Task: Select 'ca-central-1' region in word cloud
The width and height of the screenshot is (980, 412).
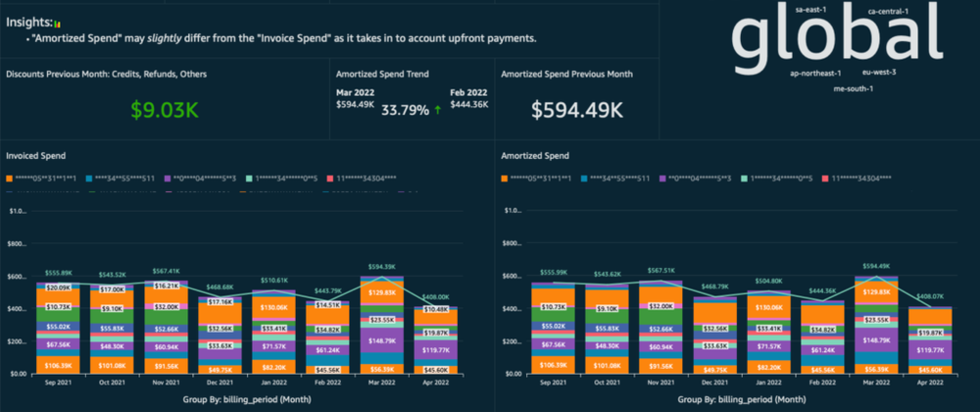Action: [887, 12]
